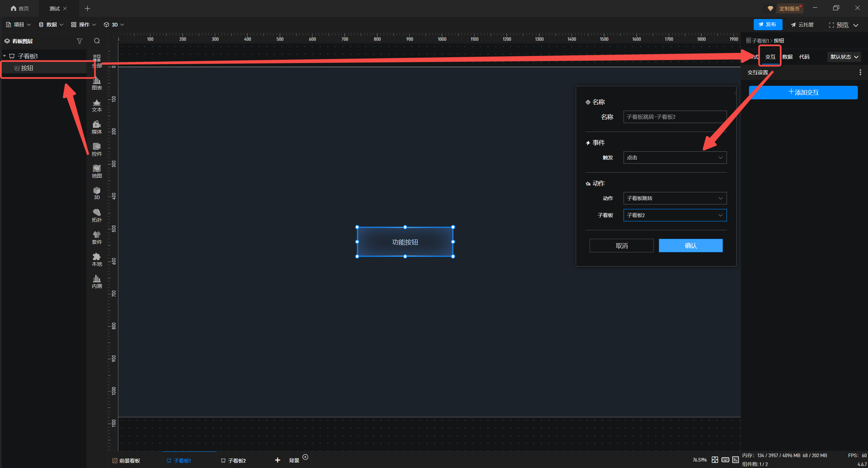Select the 按钮 layer in layer tree

click(27, 68)
